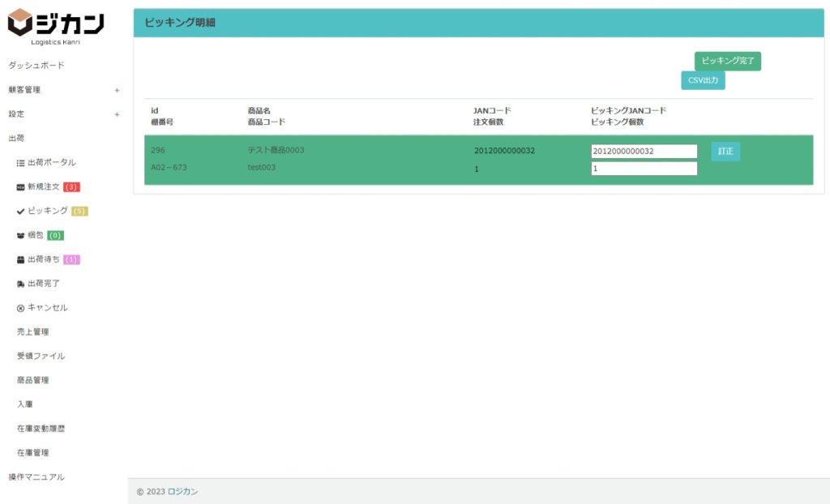
Task: Click the ピッキングJANコード input field
Action: pos(644,152)
